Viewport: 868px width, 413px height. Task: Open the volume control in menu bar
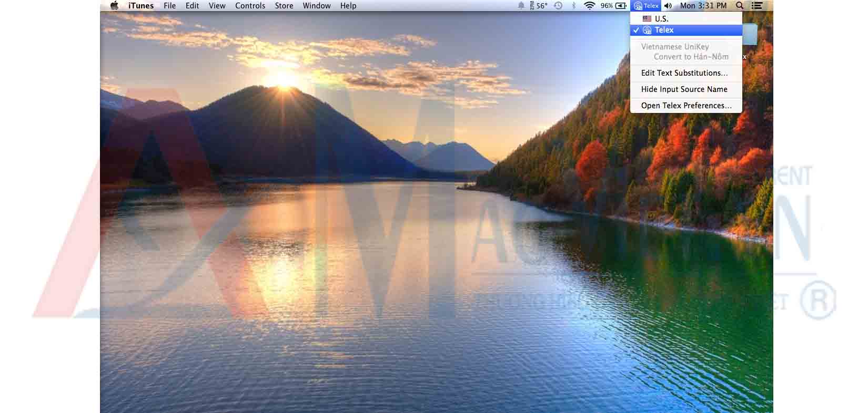coord(668,6)
